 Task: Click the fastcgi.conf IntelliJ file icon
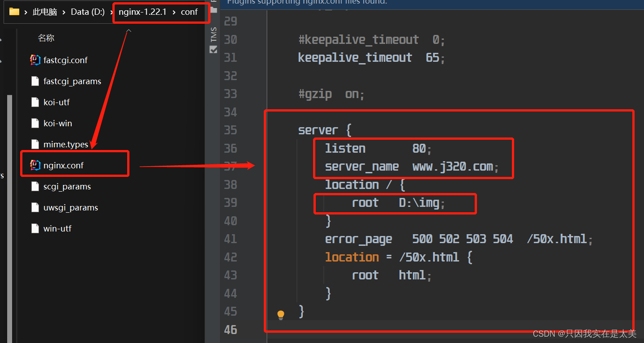pos(35,60)
